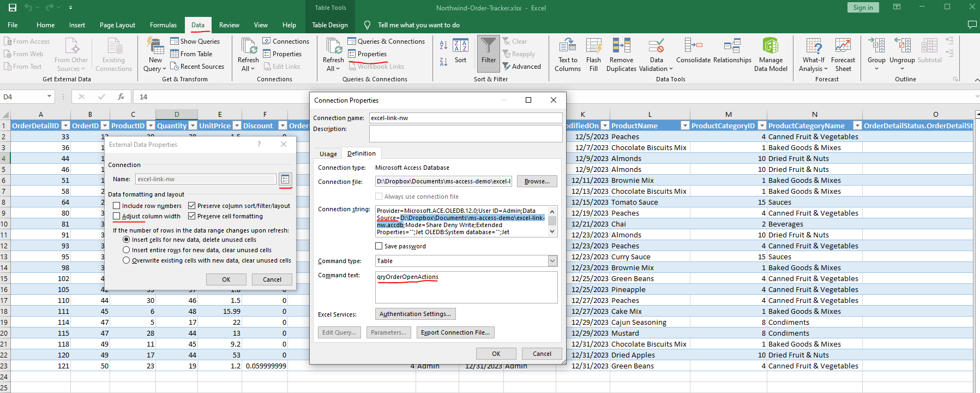The width and height of the screenshot is (980, 393).
Task: Open the OrderDetailID column filter dropdown
Action: click(x=65, y=126)
